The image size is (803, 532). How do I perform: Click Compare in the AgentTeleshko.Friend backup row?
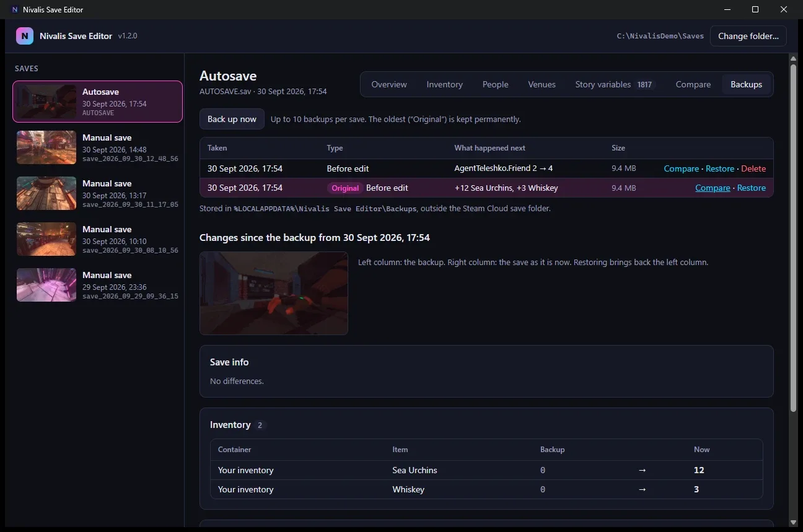[x=681, y=168]
